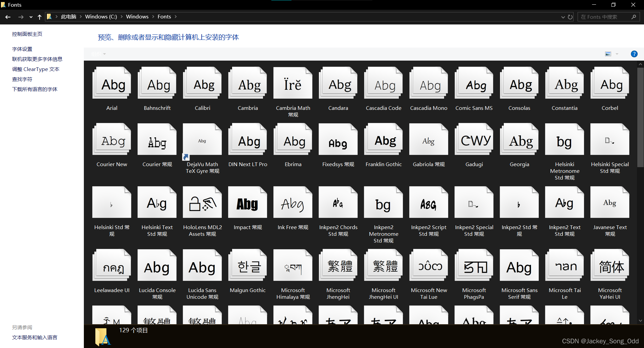Open the Cambria font family
This screenshot has height=348, width=644.
coord(248,83)
